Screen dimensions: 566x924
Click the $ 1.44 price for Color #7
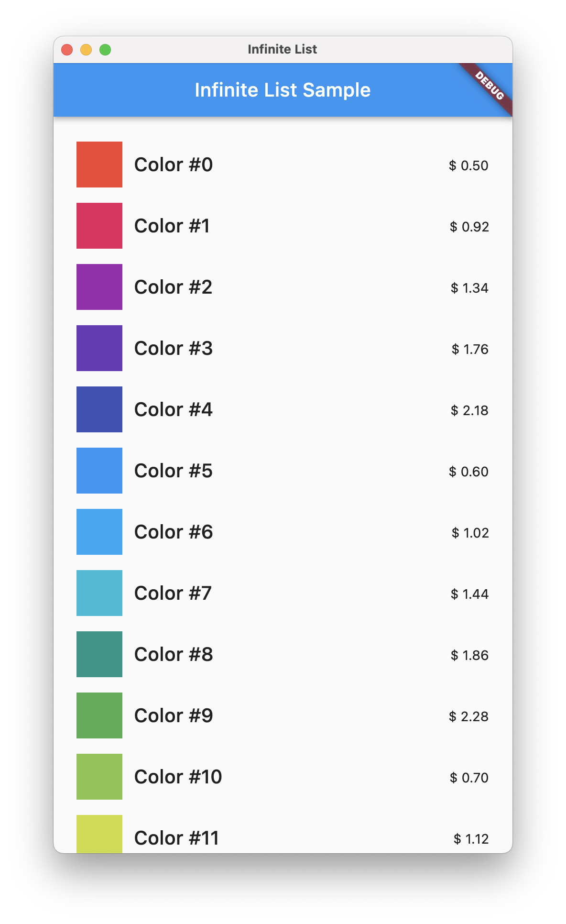469,594
